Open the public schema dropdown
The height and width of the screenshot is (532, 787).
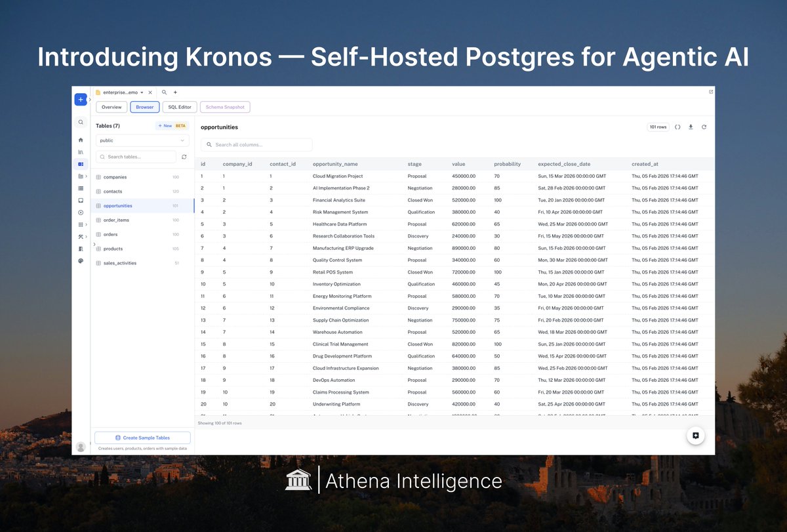pyautogui.click(x=142, y=140)
